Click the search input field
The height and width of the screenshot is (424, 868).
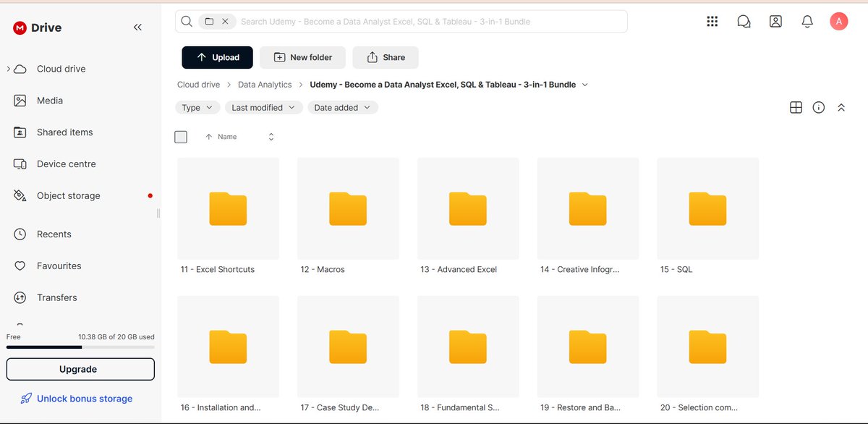click(x=401, y=22)
